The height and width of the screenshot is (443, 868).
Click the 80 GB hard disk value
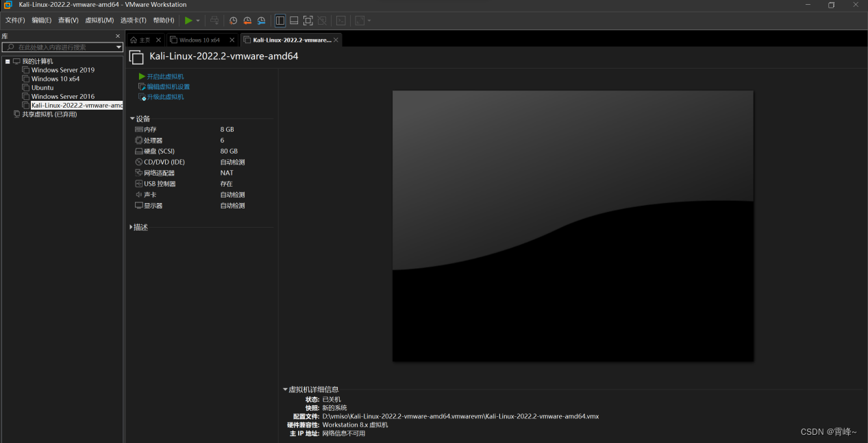pyautogui.click(x=229, y=151)
